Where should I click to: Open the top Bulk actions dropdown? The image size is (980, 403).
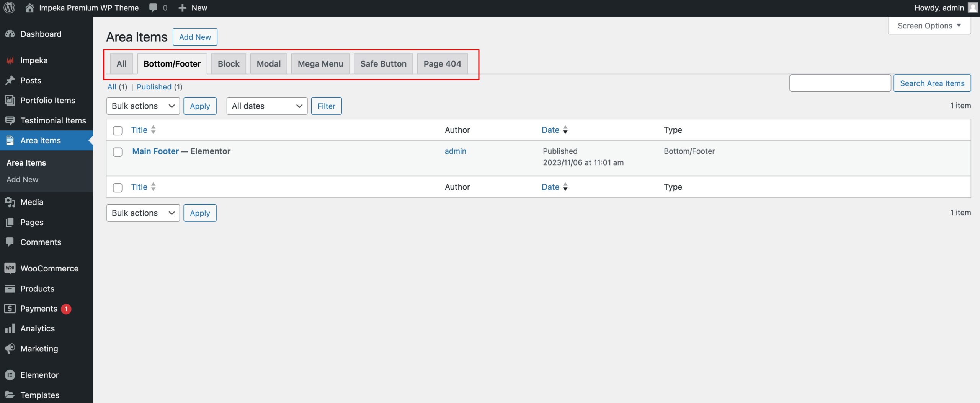143,106
